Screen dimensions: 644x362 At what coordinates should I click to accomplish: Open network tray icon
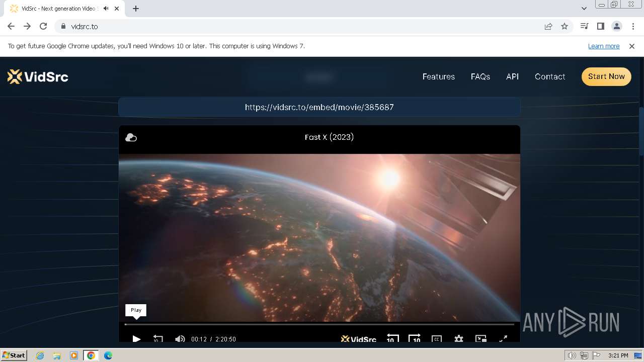click(x=584, y=355)
